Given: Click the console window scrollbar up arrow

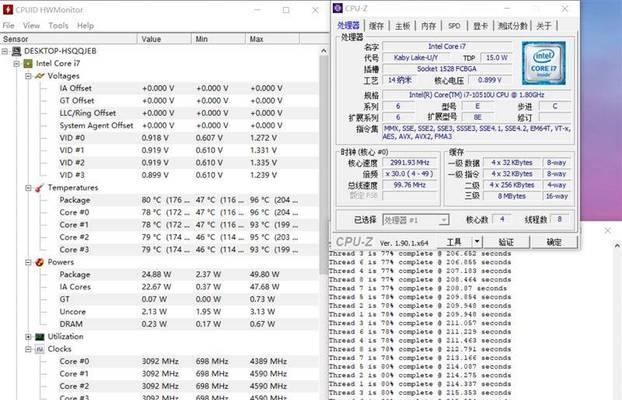Looking at the screenshot, I should [617, 246].
